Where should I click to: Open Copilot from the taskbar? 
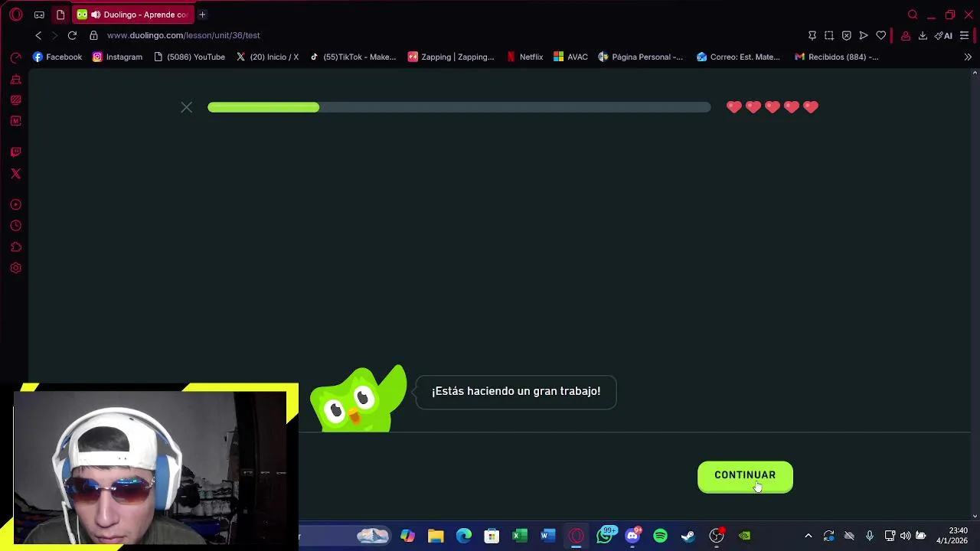pyautogui.click(x=407, y=536)
